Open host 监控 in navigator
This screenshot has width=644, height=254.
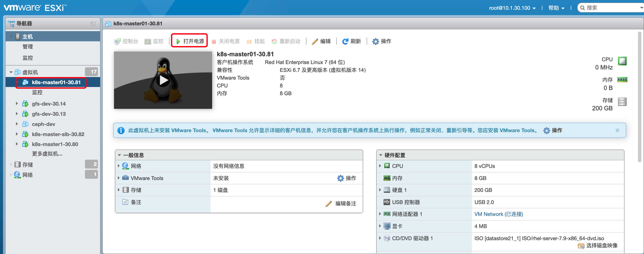tap(28, 58)
